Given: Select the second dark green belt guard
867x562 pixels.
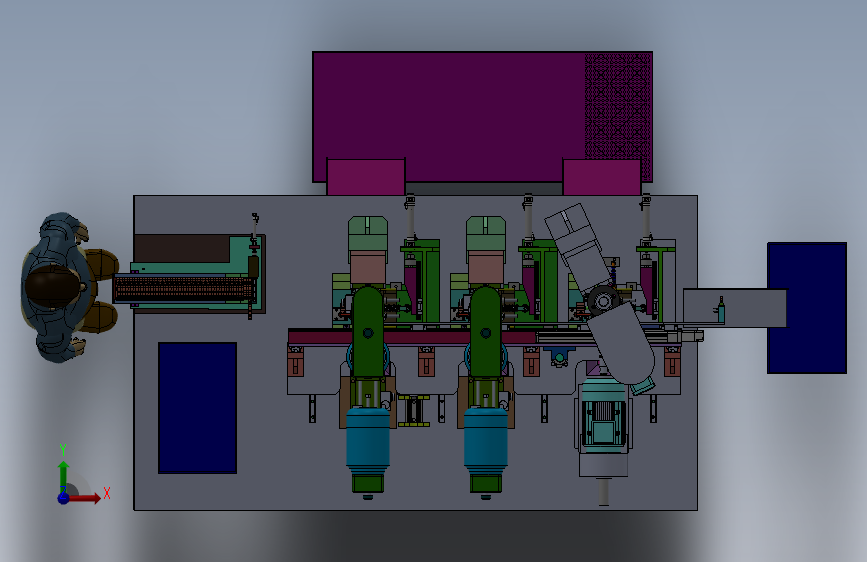Looking at the screenshot, I should (x=485, y=332).
